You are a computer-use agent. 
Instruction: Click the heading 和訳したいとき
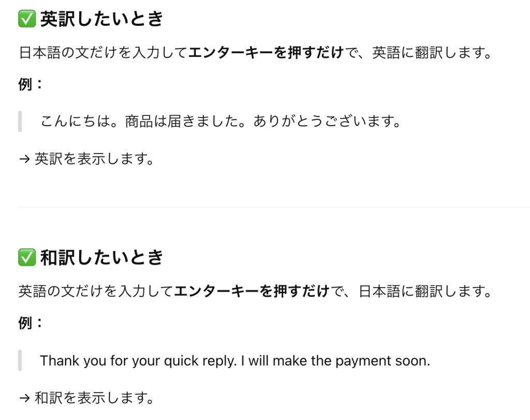click(102, 258)
